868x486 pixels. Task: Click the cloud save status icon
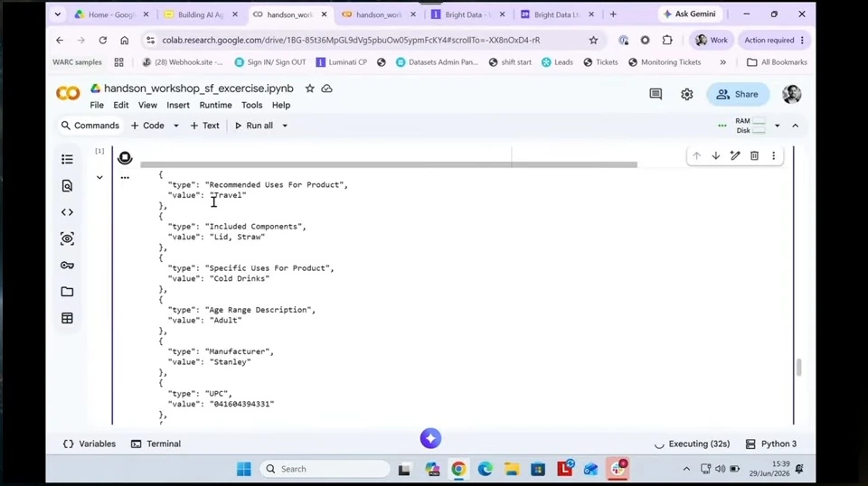[327, 89]
